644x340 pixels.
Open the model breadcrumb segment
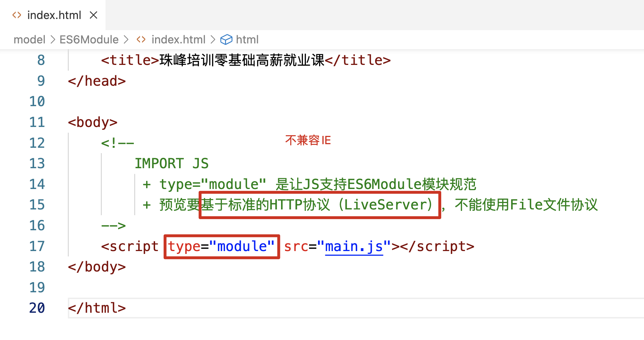(x=29, y=39)
